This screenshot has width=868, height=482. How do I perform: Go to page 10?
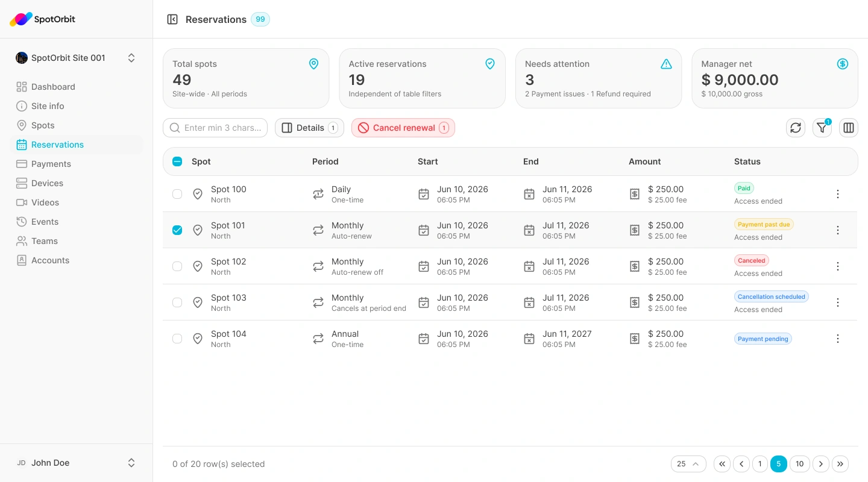(x=799, y=464)
